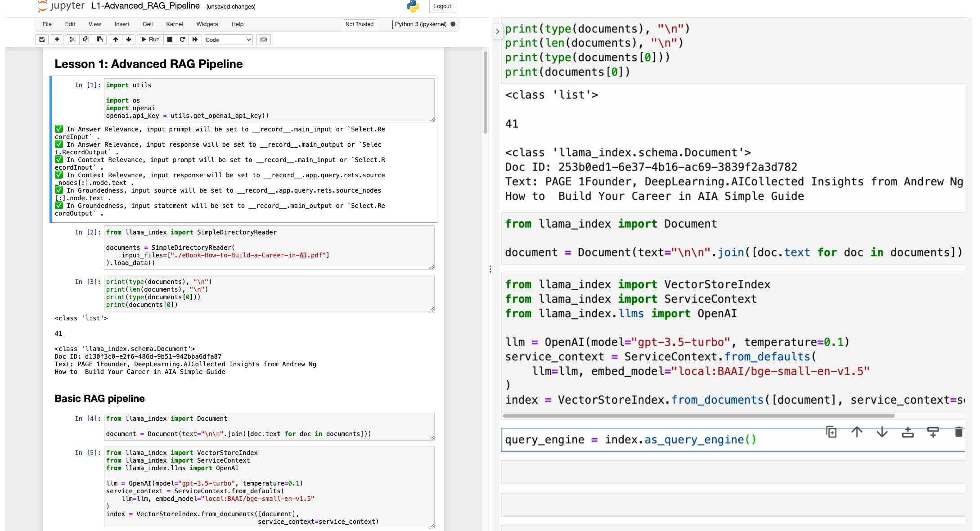Open the Kernel menu
The image size is (980, 531).
(174, 24)
